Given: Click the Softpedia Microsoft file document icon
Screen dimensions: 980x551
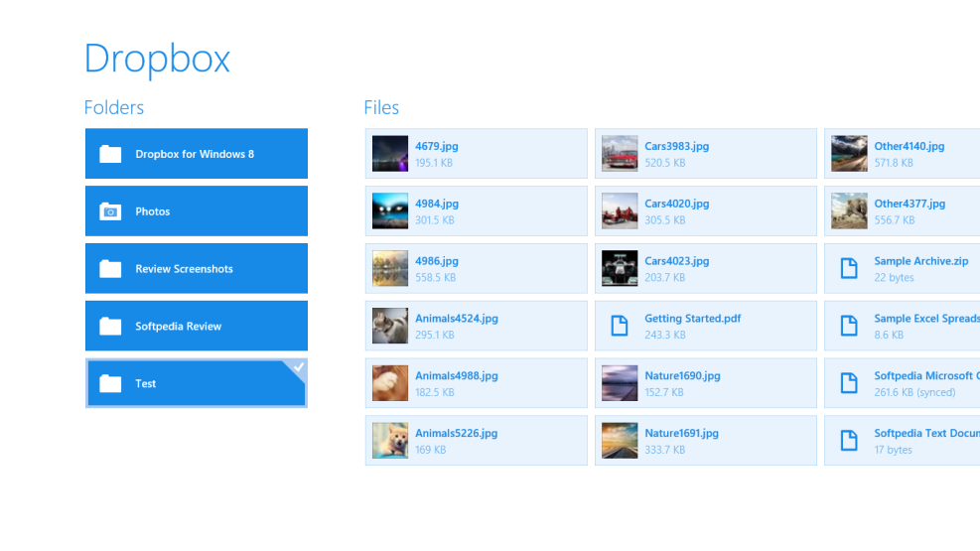Looking at the screenshot, I should (x=849, y=383).
